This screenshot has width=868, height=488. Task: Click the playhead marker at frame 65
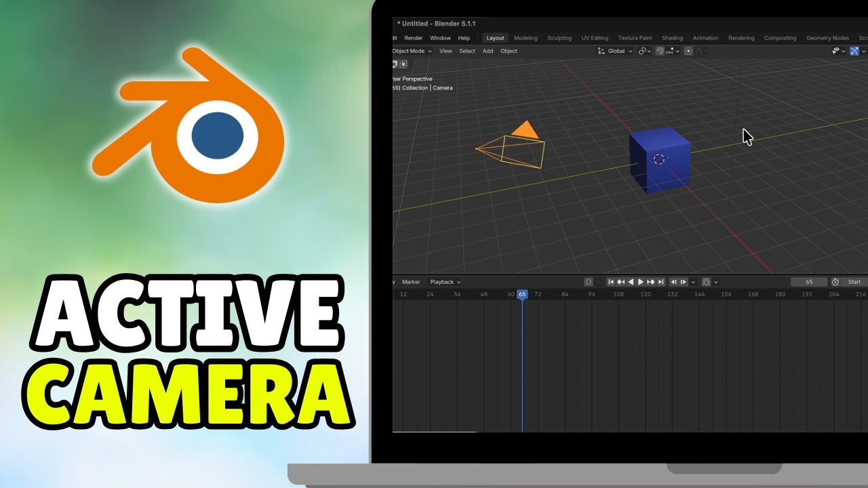(521, 294)
